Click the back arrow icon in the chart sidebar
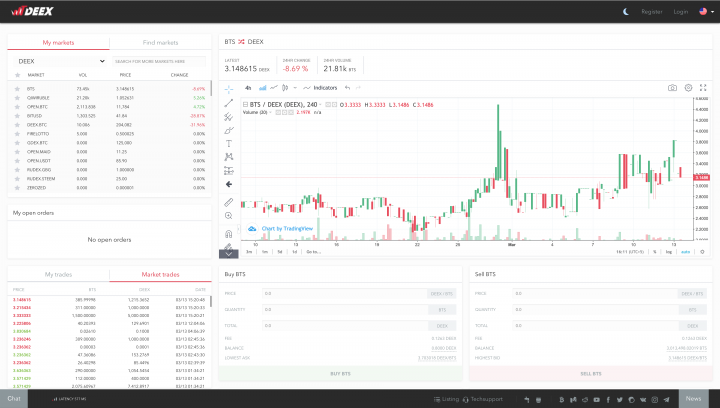This screenshot has width=720, height=408. coord(229,184)
